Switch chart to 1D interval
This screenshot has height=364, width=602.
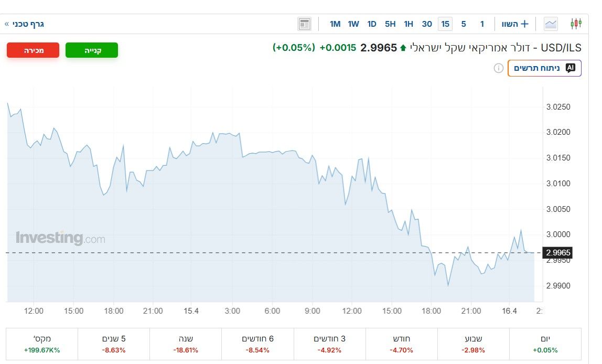(372, 24)
